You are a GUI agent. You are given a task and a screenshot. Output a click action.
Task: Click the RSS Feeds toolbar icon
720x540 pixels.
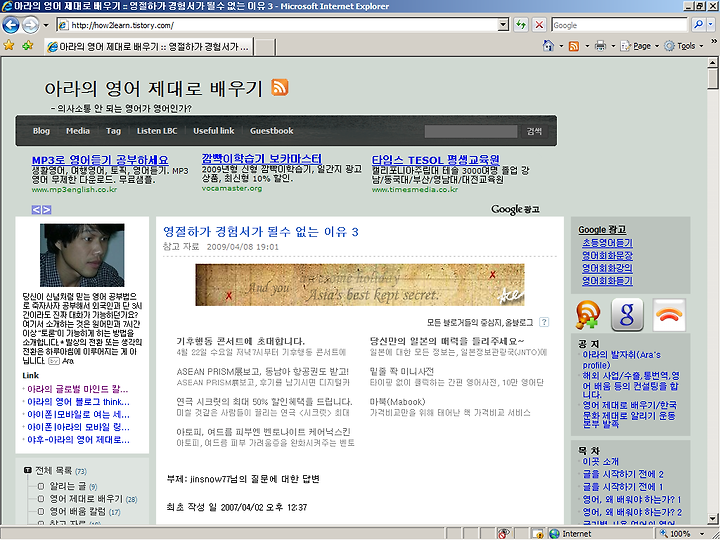tap(574, 46)
